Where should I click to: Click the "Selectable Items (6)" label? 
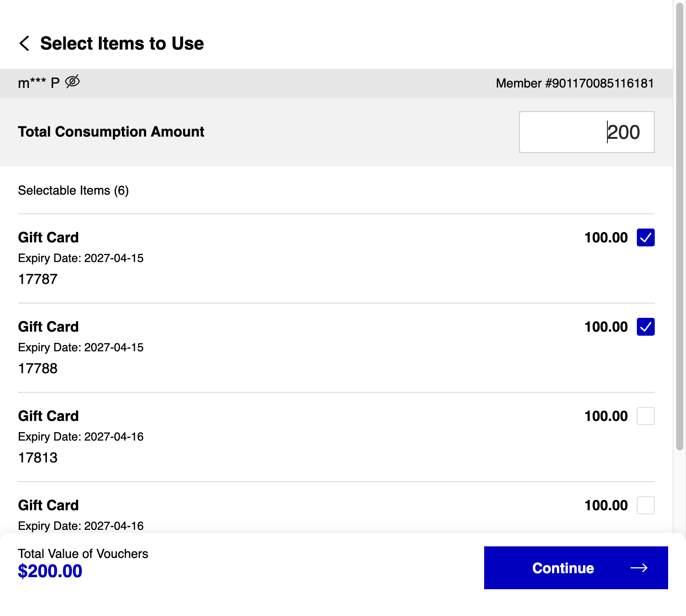(x=73, y=191)
